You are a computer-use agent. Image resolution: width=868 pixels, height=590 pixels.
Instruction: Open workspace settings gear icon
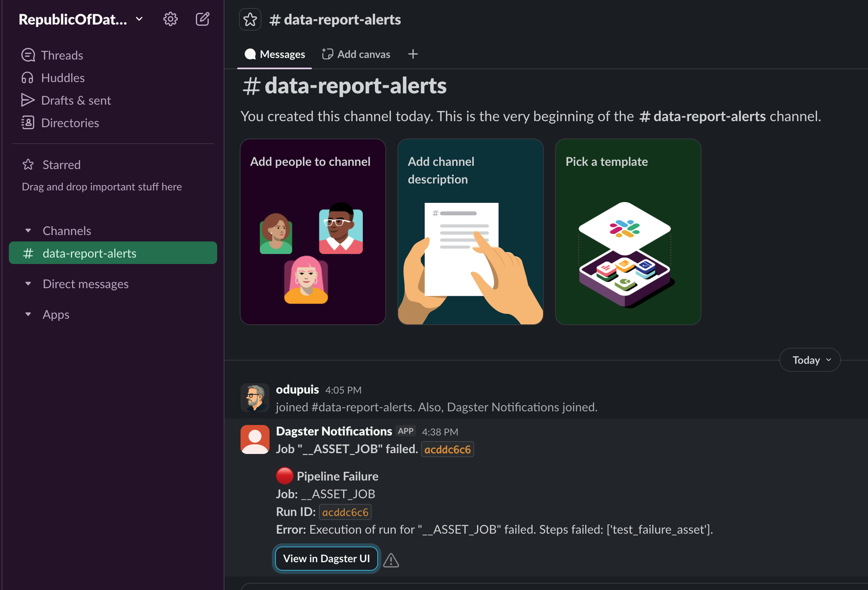(170, 19)
